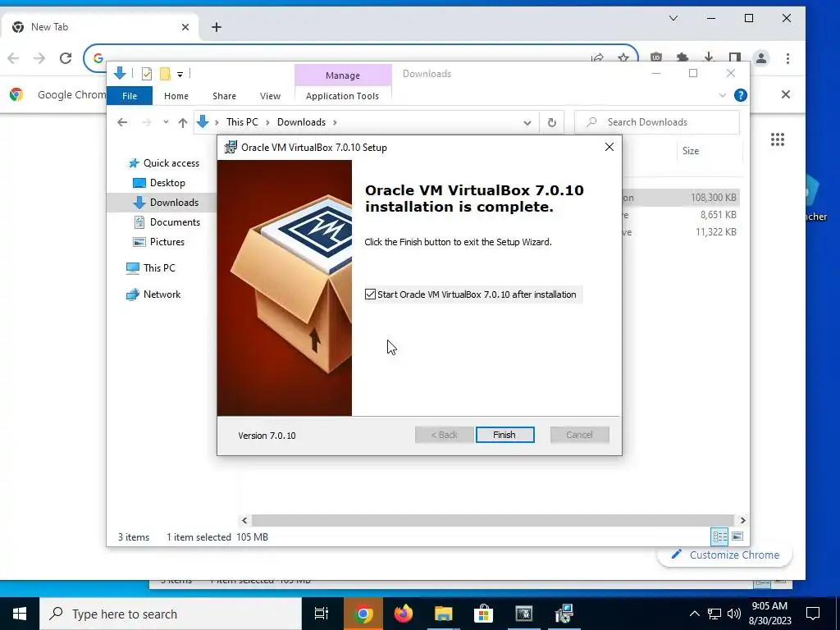Open File Explorer taskbar icon
The image size is (840, 630).
pyautogui.click(x=444, y=614)
